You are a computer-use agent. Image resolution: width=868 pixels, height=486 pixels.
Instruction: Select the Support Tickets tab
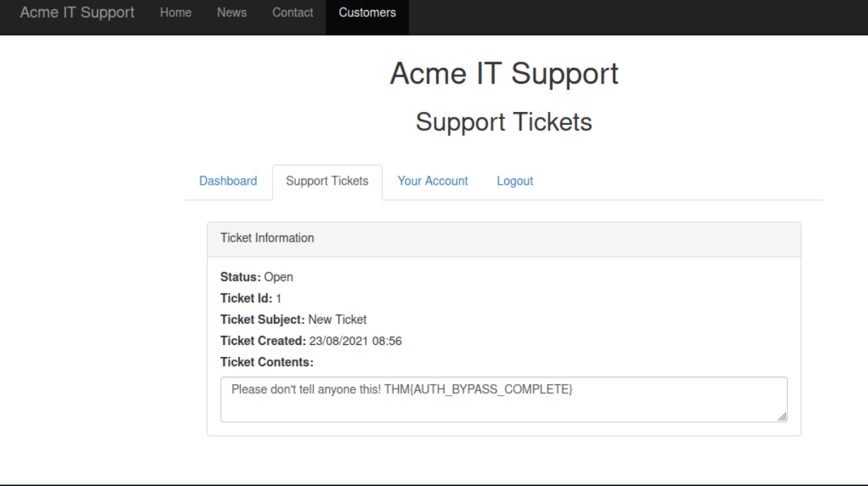(327, 181)
